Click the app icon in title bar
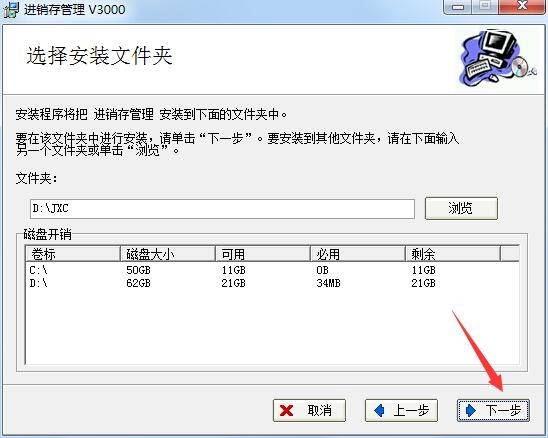This screenshot has width=548, height=438. coord(10,9)
